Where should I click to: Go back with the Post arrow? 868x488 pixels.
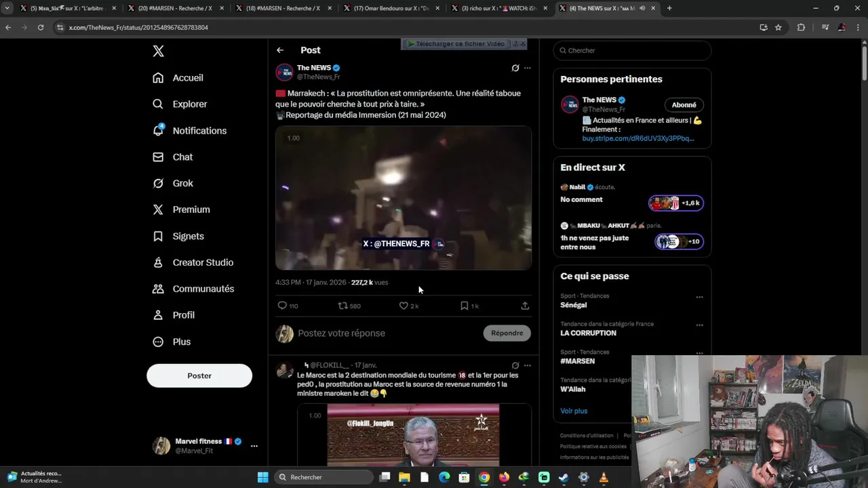[280, 50]
